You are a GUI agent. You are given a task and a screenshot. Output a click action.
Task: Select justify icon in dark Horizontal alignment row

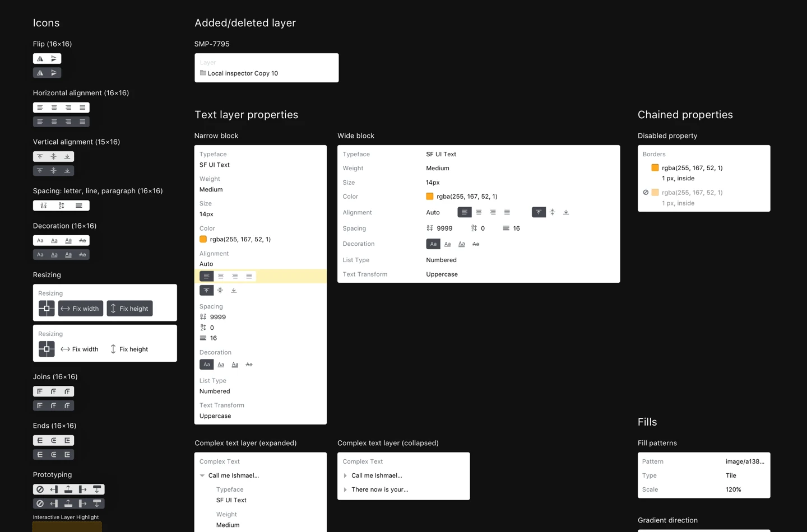tap(82, 122)
